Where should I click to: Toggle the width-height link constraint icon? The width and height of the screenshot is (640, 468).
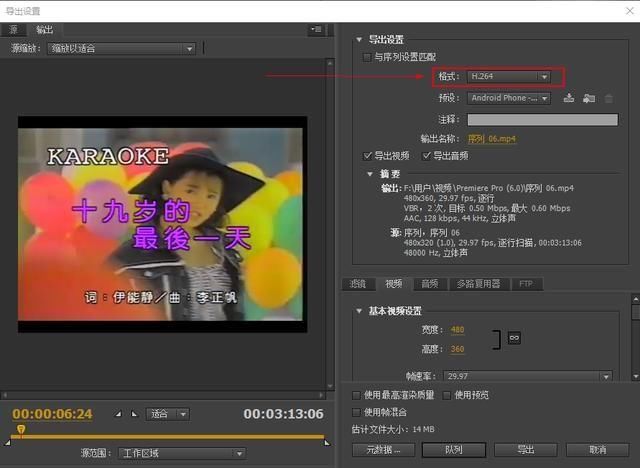pyautogui.click(x=514, y=338)
